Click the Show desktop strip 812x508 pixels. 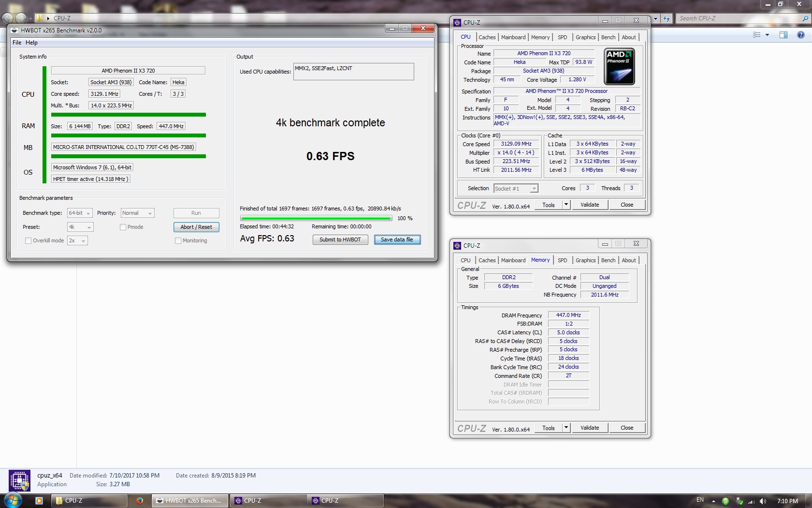point(809,501)
